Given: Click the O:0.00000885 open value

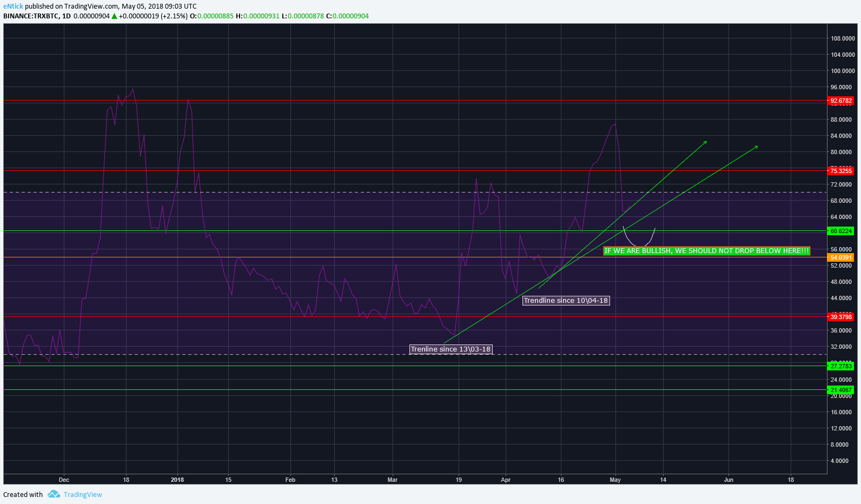Looking at the screenshot, I should 211,16.
